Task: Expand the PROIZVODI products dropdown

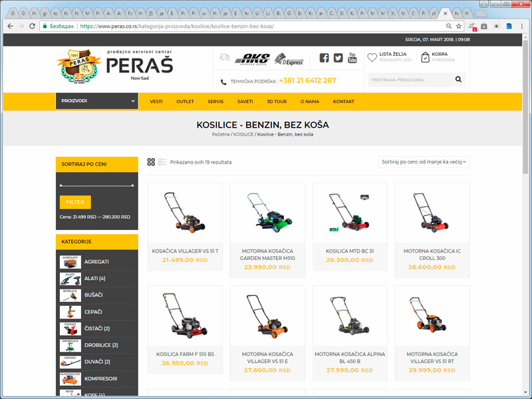Action: (97, 101)
